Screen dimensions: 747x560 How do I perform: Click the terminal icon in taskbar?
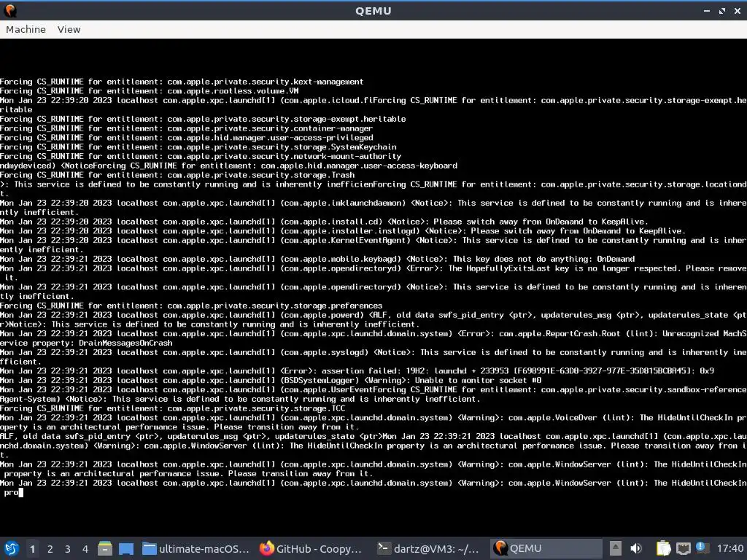click(384, 548)
